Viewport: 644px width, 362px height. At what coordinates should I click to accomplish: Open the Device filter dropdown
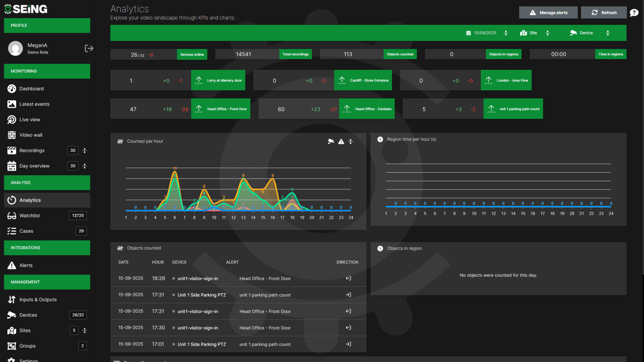[x=608, y=33]
